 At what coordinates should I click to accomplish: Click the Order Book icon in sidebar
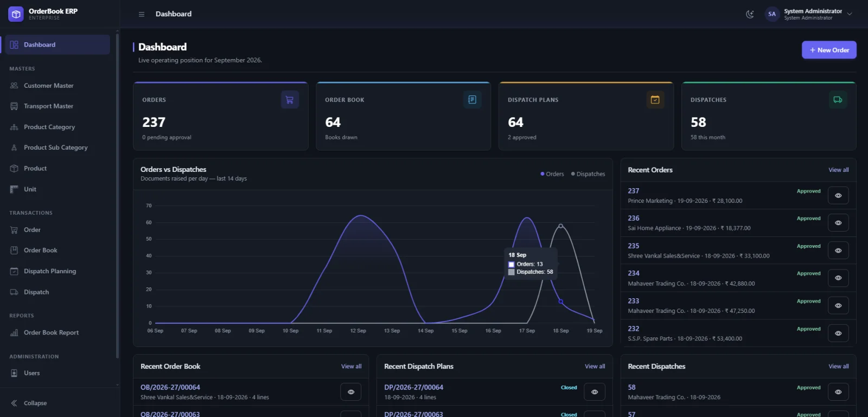click(14, 251)
